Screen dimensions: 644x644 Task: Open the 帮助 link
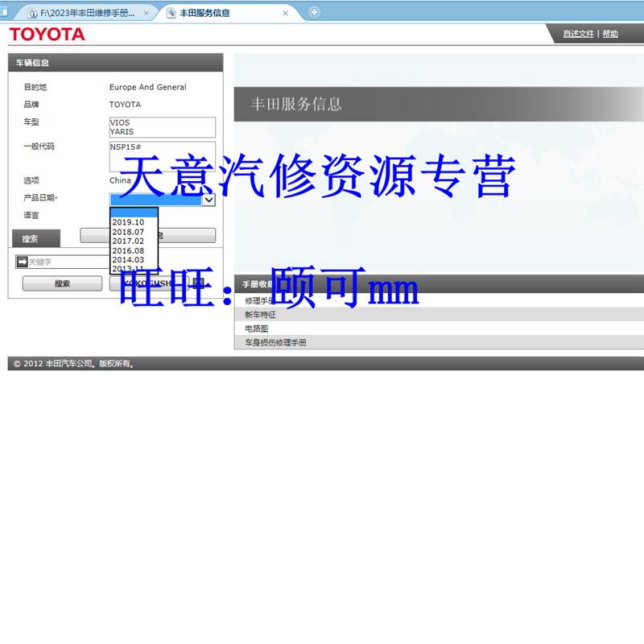tap(610, 34)
